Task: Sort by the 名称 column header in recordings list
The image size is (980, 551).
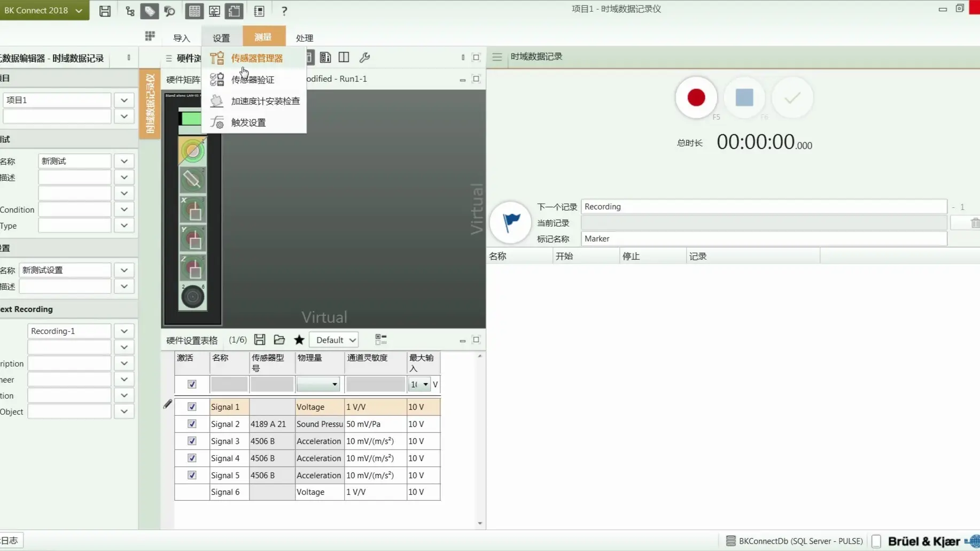Action: pyautogui.click(x=519, y=256)
